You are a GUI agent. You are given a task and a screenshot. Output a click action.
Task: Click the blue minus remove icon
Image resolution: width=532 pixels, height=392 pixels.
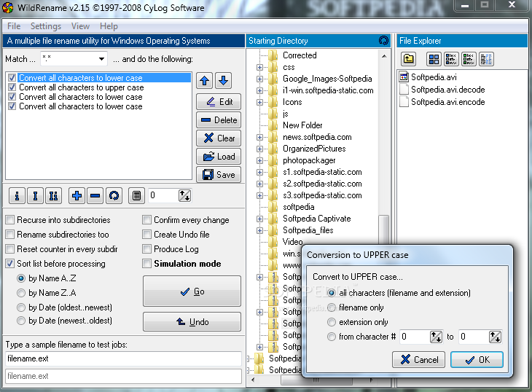click(95, 196)
